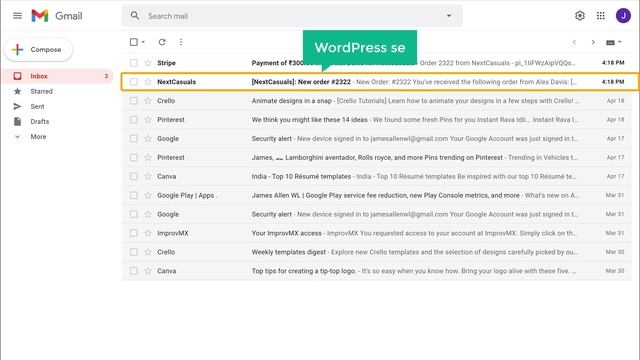This screenshot has height=360, width=640.
Task: Open Top tips for tip-top logo email
Action: tap(376, 271)
